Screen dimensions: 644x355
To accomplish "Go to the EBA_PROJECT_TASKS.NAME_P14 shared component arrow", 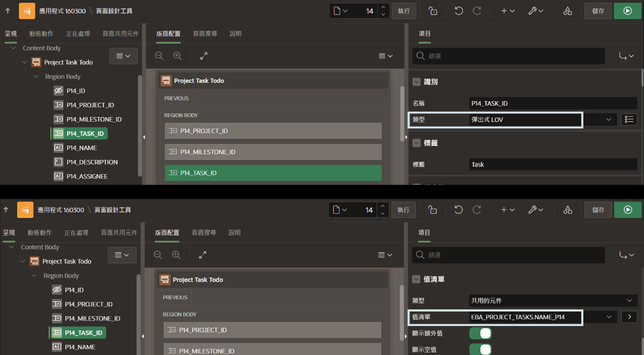I will 630,317.
